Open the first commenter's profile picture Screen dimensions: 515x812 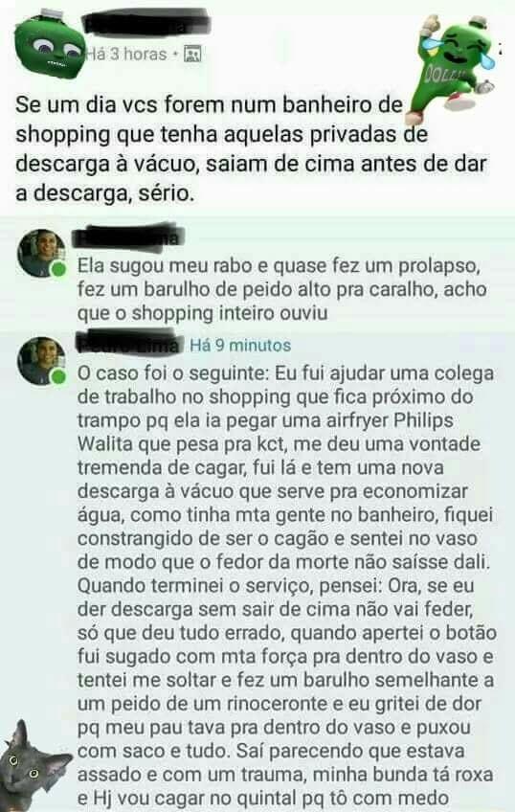coord(41,253)
